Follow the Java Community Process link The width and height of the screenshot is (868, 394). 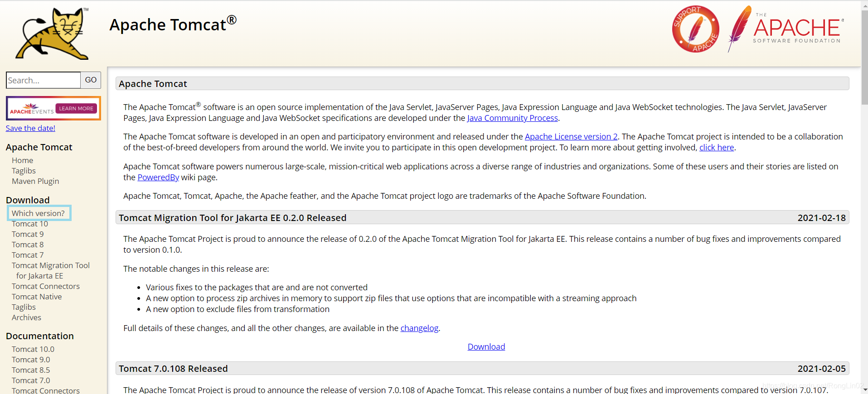(x=513, y=118)
